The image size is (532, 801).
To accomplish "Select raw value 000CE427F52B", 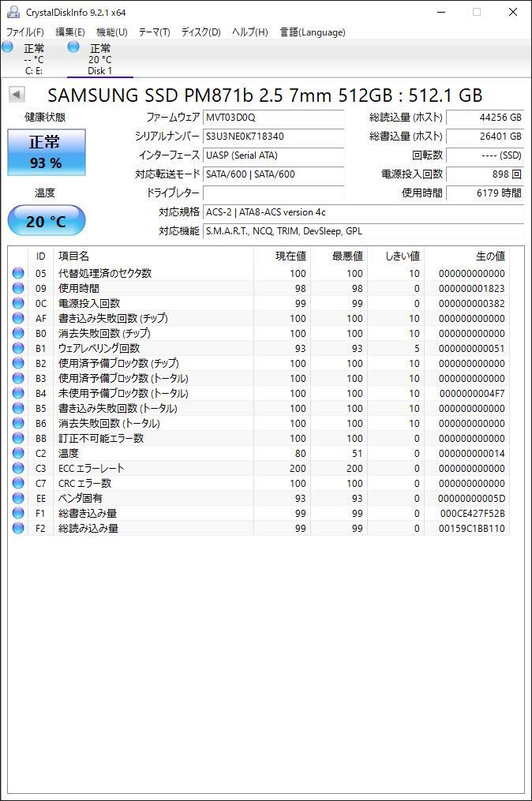I will (x=472, y=514).
